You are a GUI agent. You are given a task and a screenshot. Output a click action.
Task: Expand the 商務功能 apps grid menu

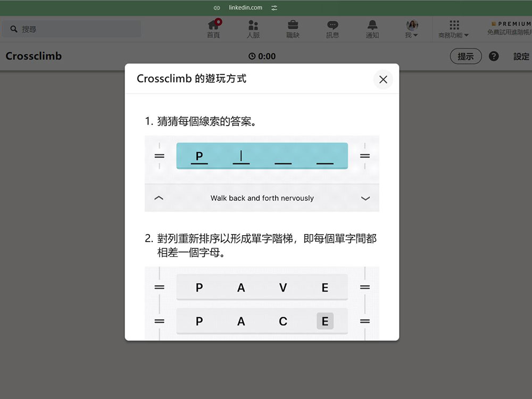pyautogui.click(x=454, y=29)
